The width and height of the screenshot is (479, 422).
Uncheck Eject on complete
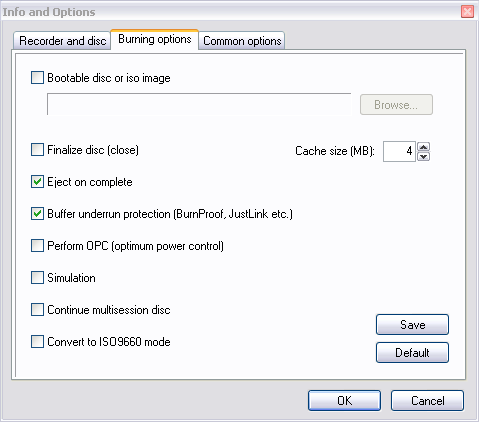(37, 182)
